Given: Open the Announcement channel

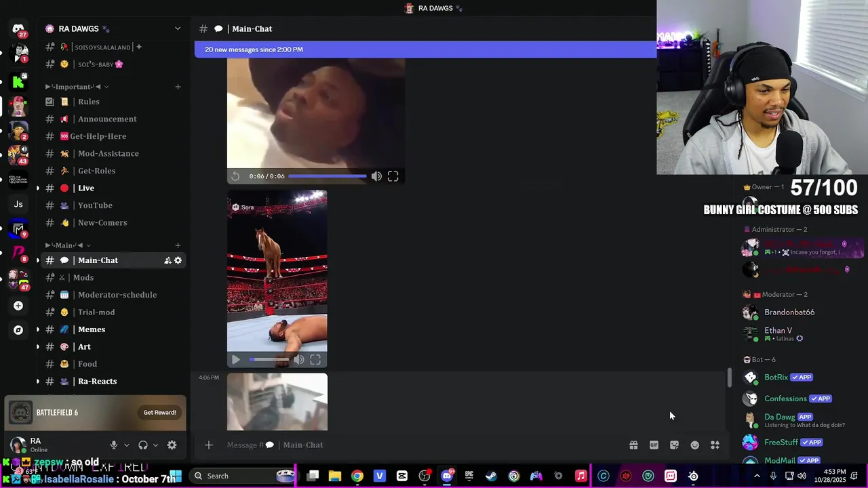Looking at the screenshot, I should (114, 119).
